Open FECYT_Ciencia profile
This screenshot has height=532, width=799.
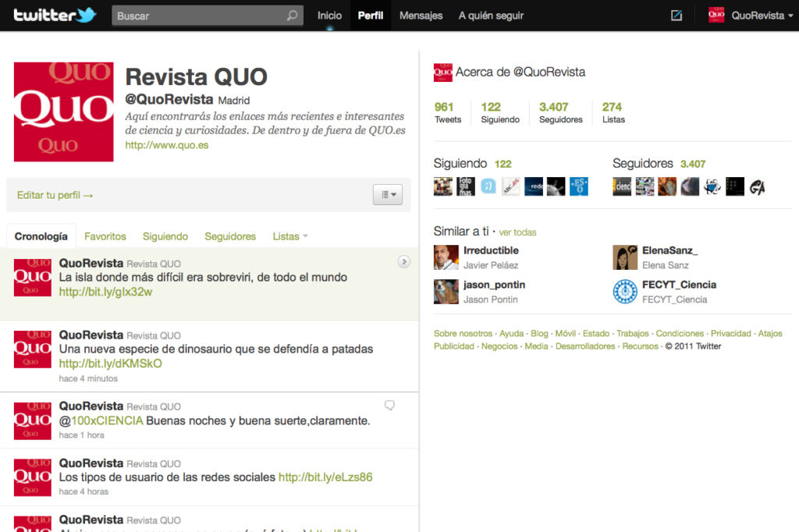[680, 285]
